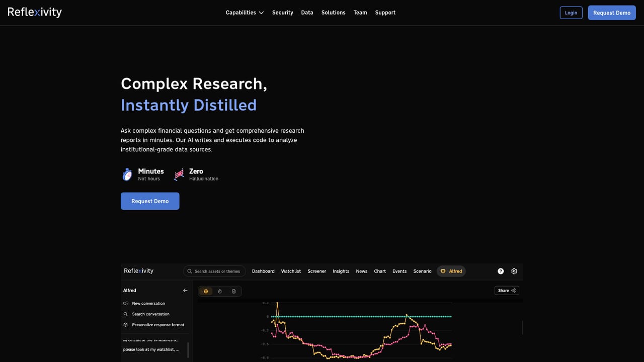Select the Screener tab
Screen dimensions: 644x362
[317, 271]
